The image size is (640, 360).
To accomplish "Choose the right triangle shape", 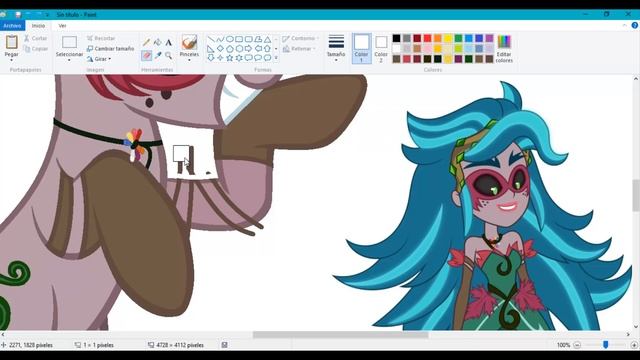I will click(x=211, y=49).
